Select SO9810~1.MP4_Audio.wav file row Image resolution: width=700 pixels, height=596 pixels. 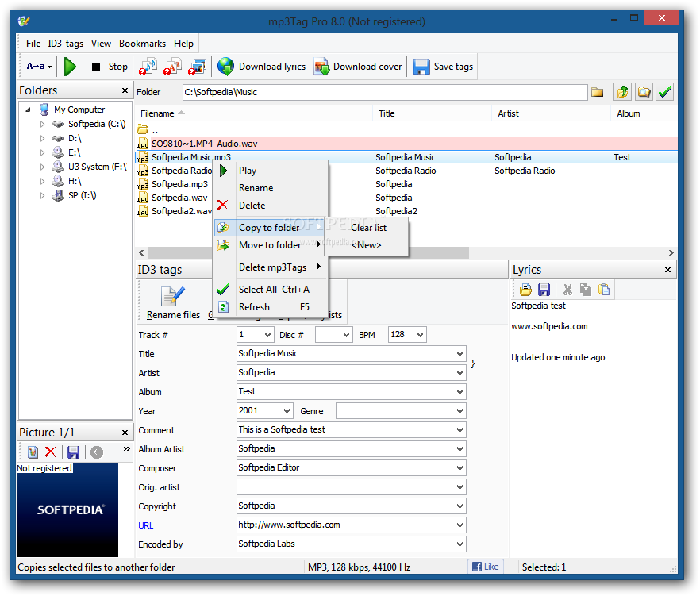tap(406, 144)
